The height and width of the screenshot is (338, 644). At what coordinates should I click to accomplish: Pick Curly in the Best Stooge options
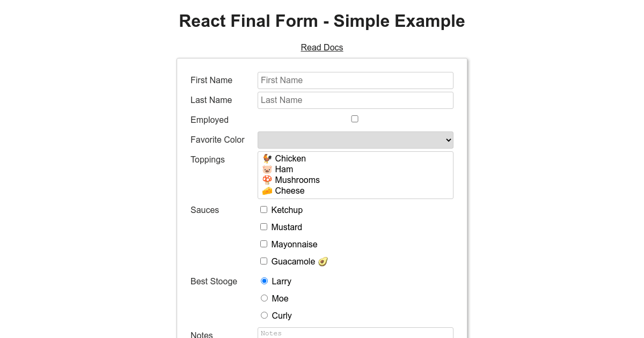[264, 315]
